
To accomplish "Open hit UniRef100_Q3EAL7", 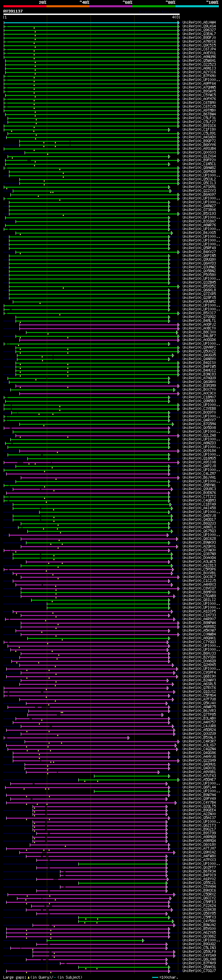I will 199,34.
